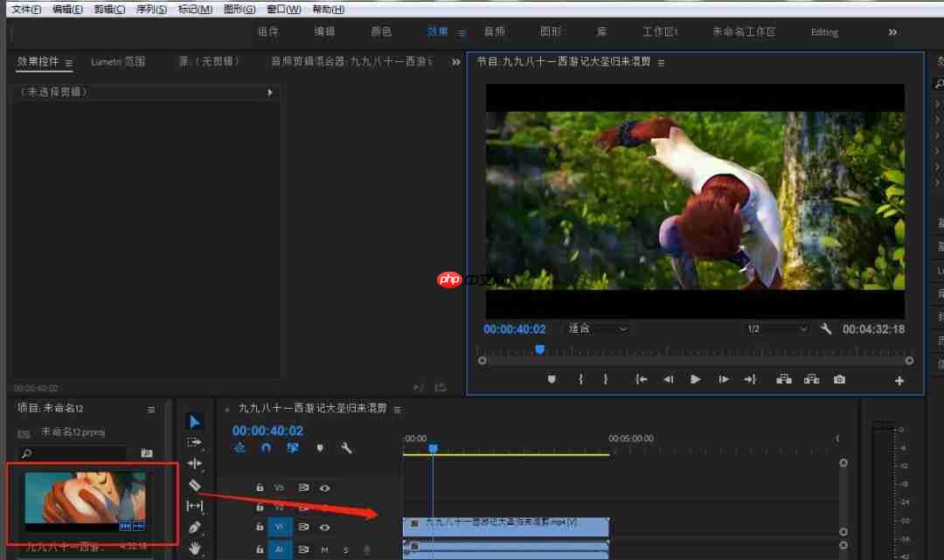The width and height of the screenshot is (944, 560).
Task: Open the 1/2 playback resolution dropdown
Action: (775, 328)
